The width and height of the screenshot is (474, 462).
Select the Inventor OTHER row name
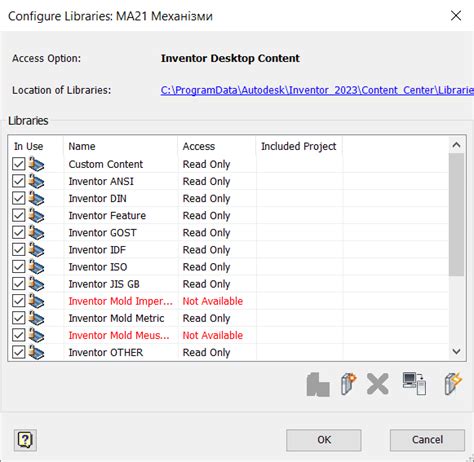(106, 353)
